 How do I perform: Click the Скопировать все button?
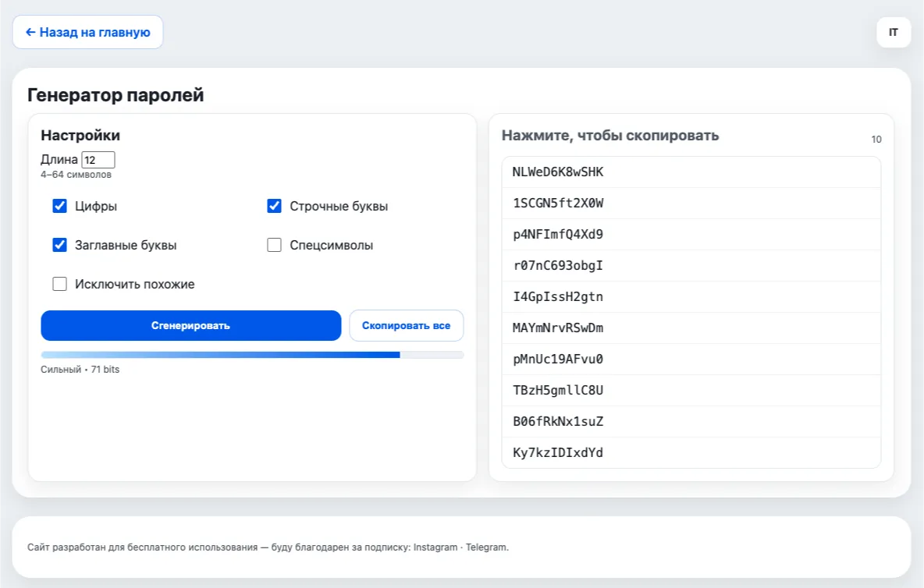click(406, 325)
